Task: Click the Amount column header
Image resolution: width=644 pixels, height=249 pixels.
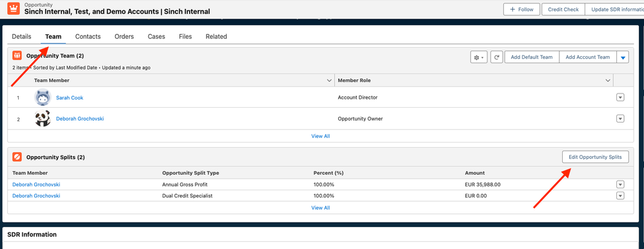Action: click(475, 173)
